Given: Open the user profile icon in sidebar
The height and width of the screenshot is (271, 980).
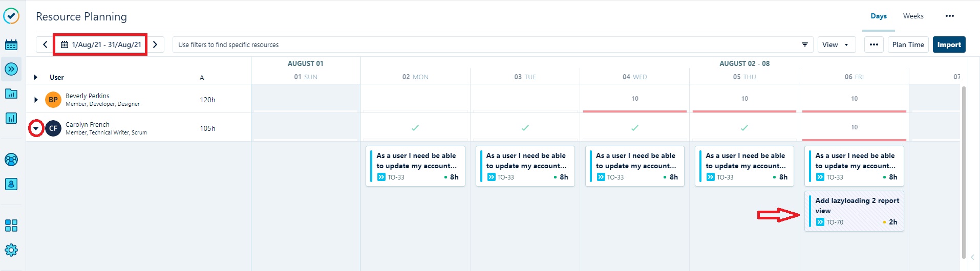Looking at the screenshot, I should (x=11, y=184).
